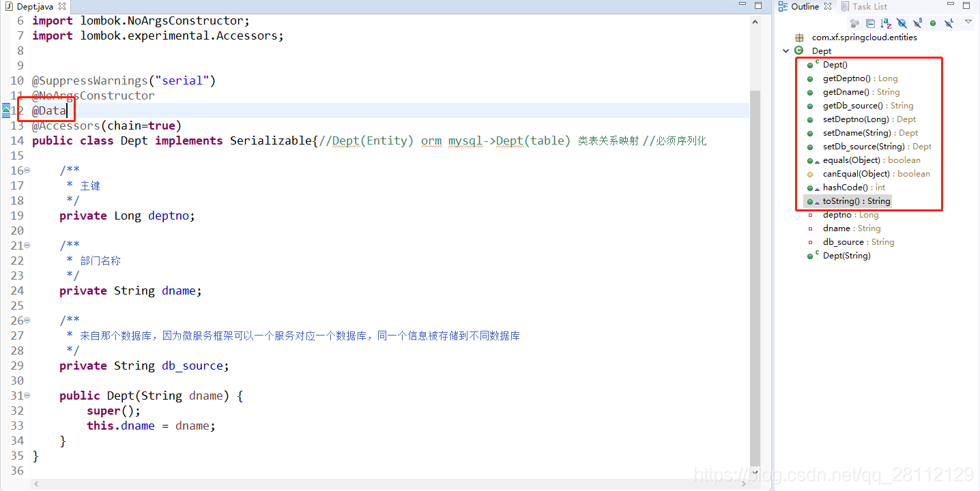Screen dimensions: 980x491
Task: Collapse the Dept class node in Outline
Action: (x=786, y=50)
